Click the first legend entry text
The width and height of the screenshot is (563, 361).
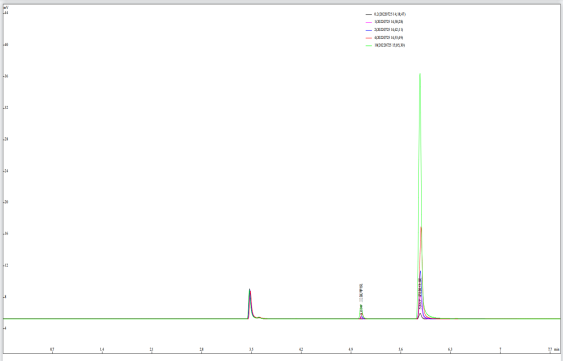click(390, 14)
